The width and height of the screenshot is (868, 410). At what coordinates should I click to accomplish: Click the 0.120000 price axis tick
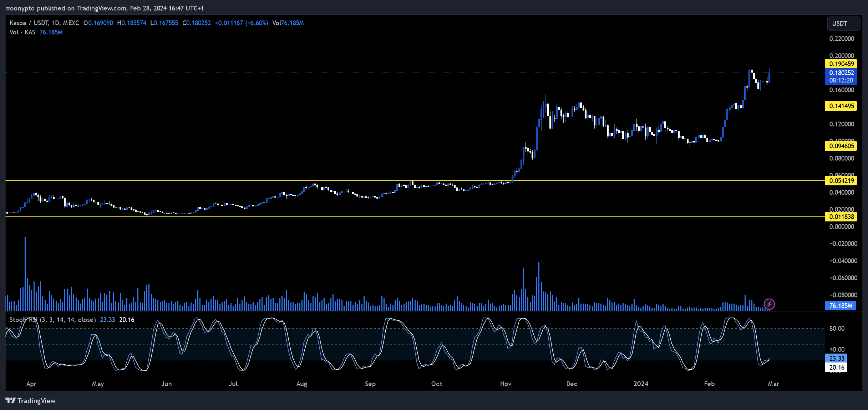pyautogui.click(x=842, y=124)
